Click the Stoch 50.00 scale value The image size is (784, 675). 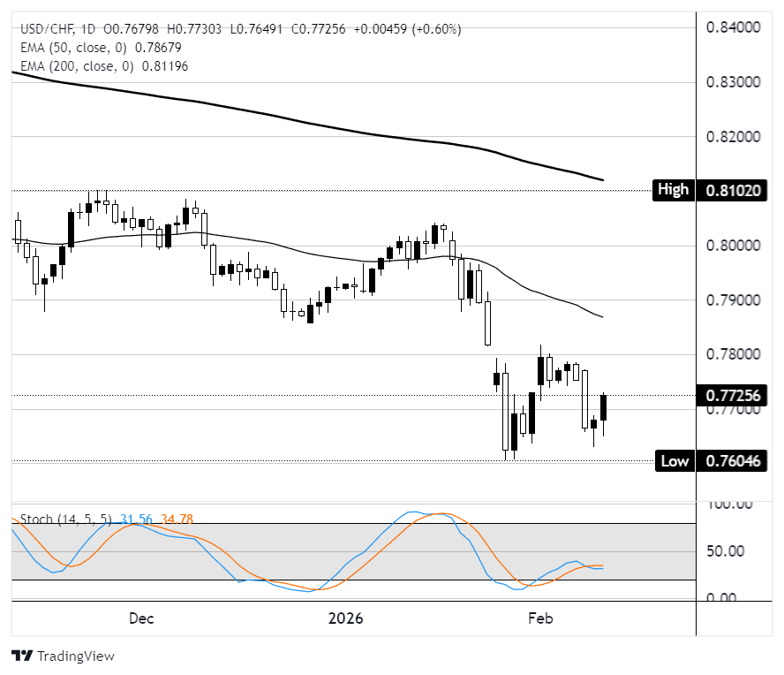tap(732, 550)
